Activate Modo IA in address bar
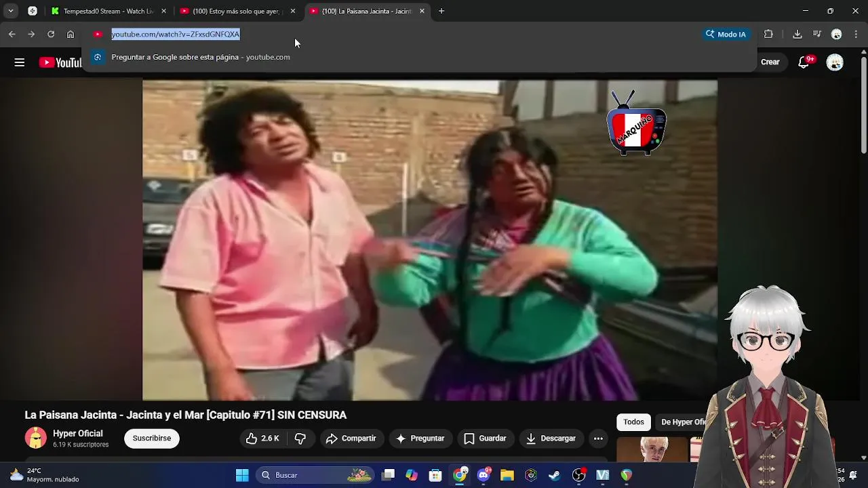 click(x=726, y=34)
